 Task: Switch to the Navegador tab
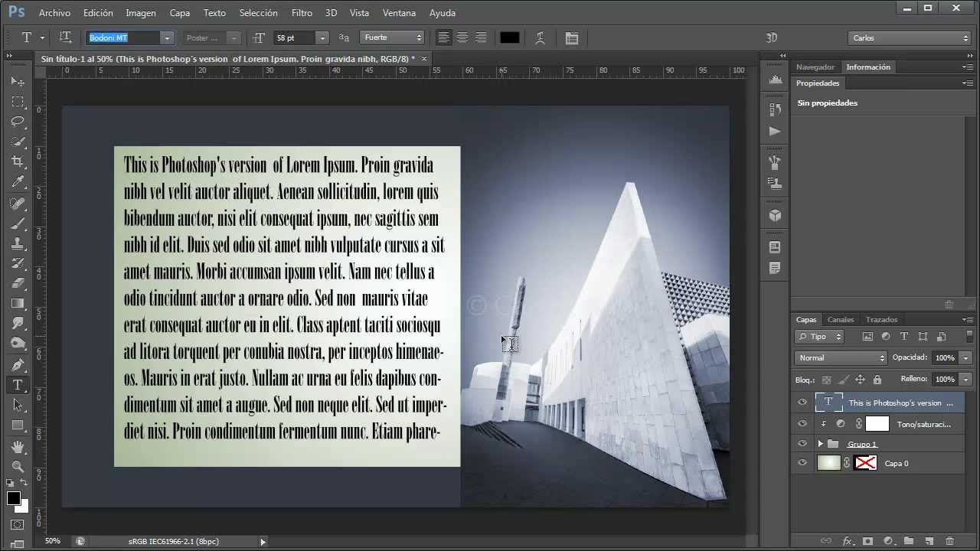point(815,67)
